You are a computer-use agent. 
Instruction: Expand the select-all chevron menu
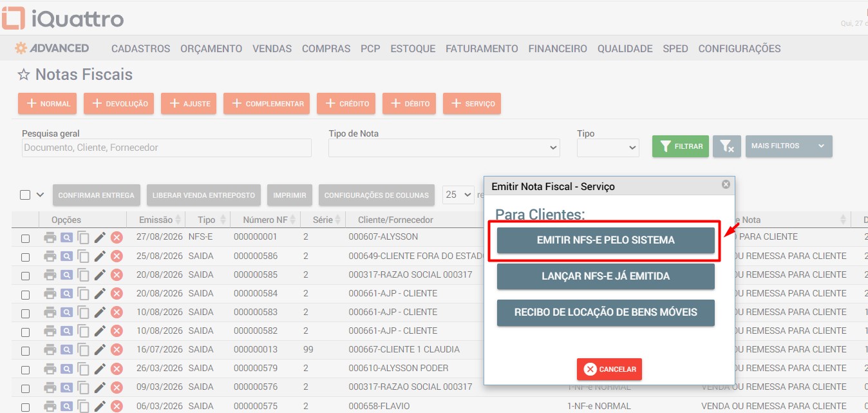(40, 195)
